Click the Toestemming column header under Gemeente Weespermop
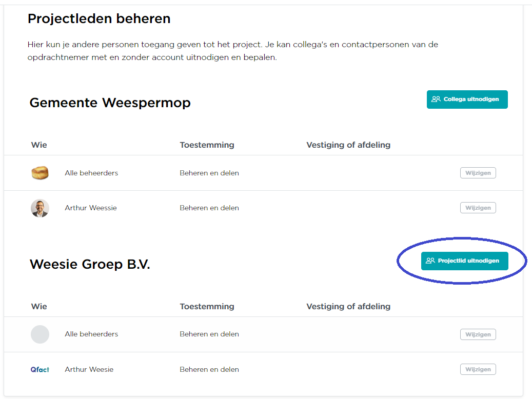The image size is (532, 399). (x=207, y=145)
